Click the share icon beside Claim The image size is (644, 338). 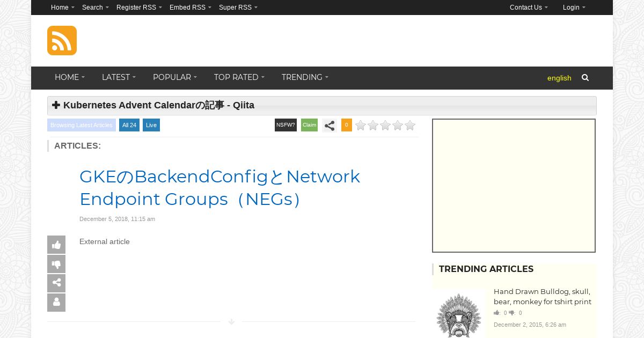(330, 126)
